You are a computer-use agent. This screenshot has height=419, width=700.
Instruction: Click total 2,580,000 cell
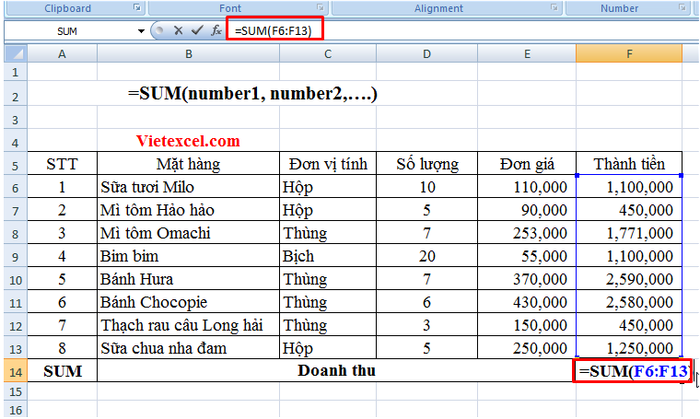click(629, 302)
